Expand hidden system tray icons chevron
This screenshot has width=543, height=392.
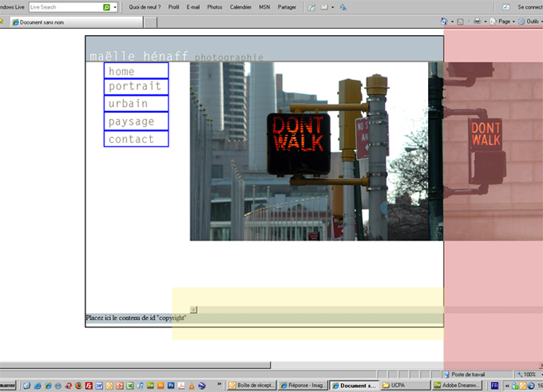click(507, 385)
